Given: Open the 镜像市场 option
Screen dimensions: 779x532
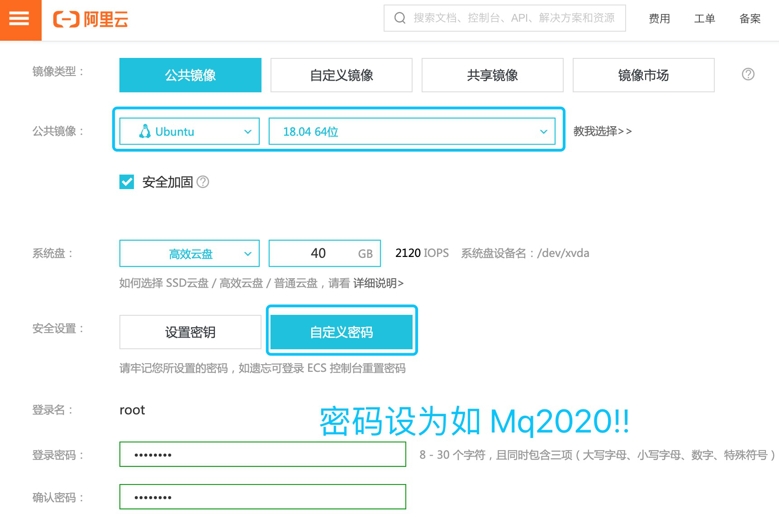Looking at the screenshot, I should pos(643,75).
